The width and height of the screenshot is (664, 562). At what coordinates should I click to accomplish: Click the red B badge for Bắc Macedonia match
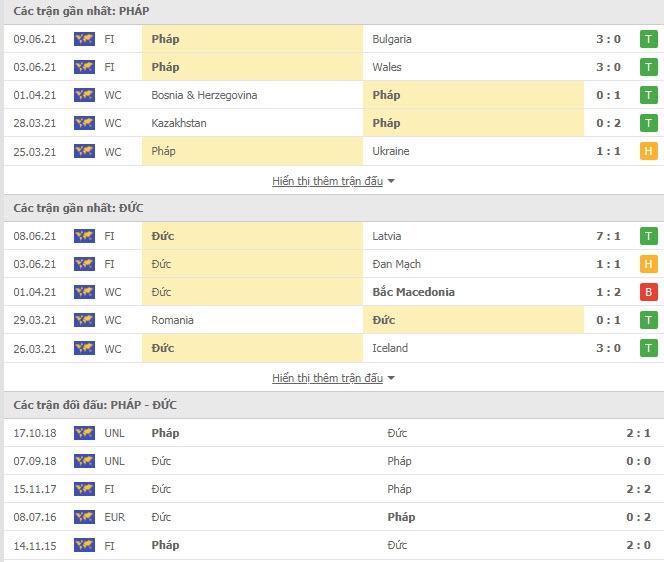pos(648,292)
